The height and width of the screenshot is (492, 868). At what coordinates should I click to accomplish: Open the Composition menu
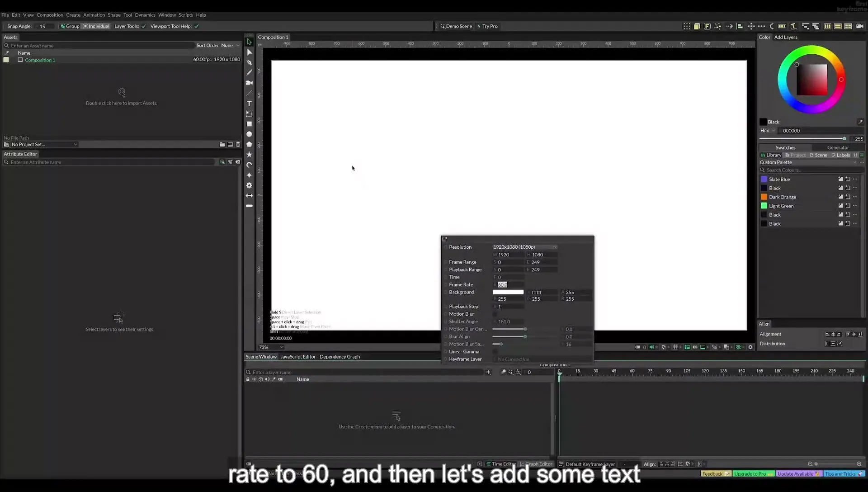(50, 15)
